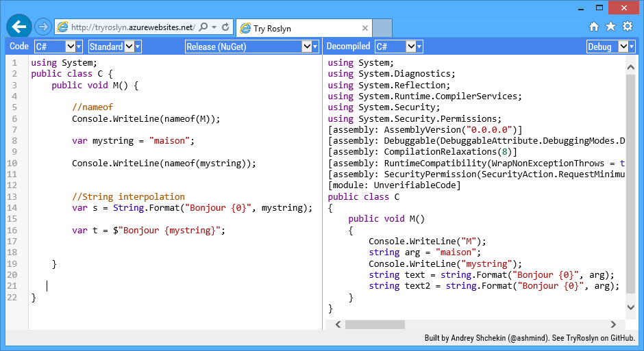Select the Try Roslyn tab
644x351 pixels.
[304, 28]
